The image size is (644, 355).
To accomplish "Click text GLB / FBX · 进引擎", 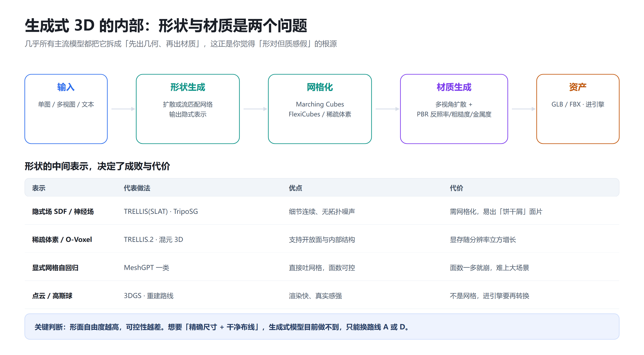I will 578,104.
